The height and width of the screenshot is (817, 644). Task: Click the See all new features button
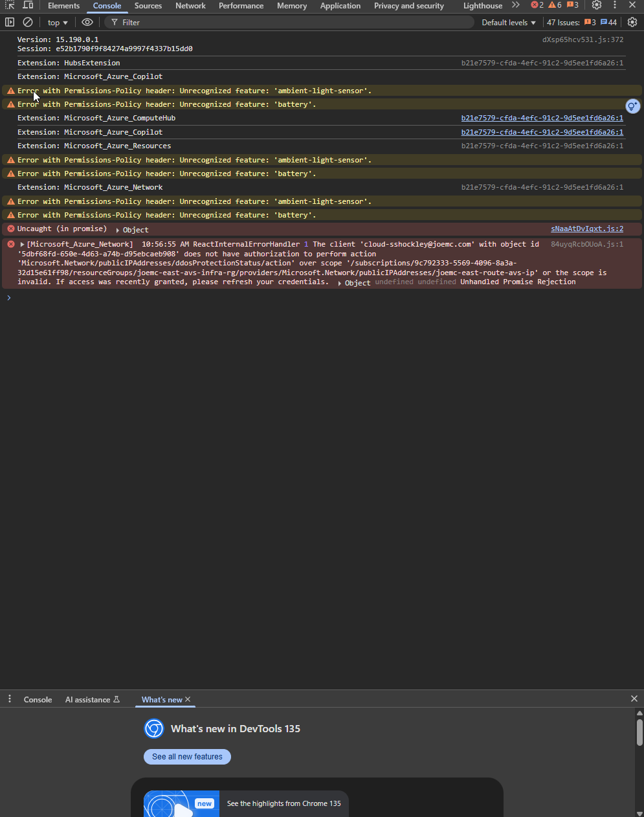coord(187,756)
